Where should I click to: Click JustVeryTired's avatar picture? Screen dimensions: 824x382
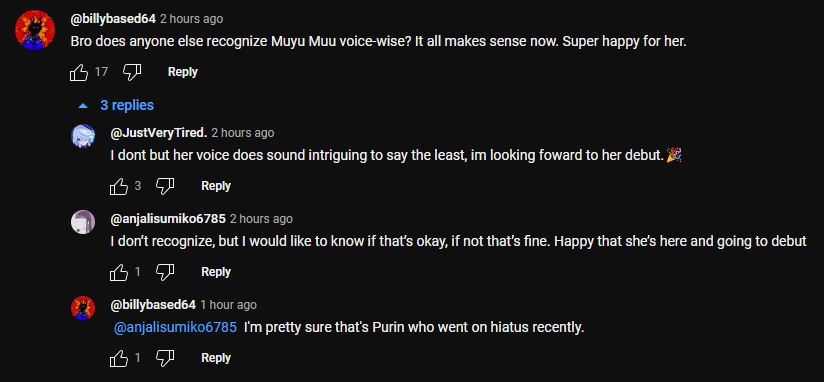click(x=83, y=136)
